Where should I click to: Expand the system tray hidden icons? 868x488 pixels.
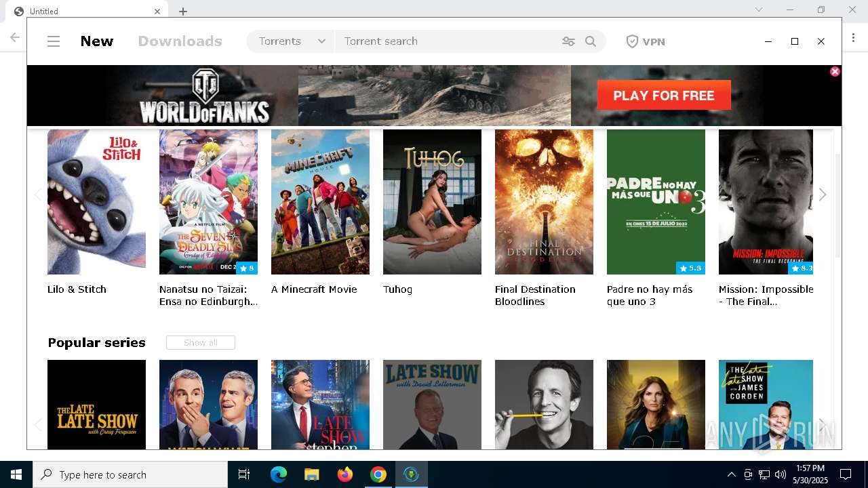731,474
